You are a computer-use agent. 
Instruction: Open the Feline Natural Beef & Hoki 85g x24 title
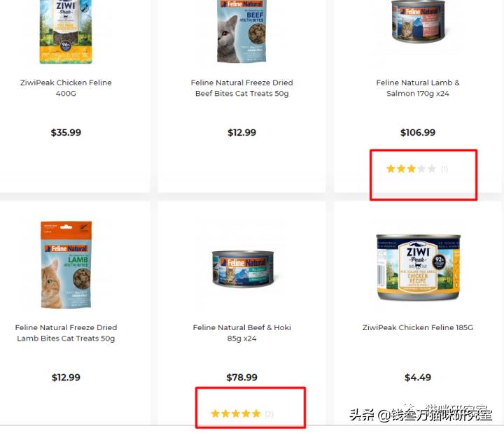241,333
